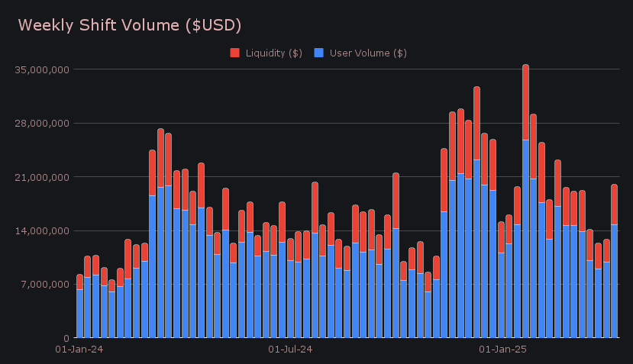Click the red Liquidity legend swatch
The width and height of the screenshot is (633, 364).
[x=234, y=53]
